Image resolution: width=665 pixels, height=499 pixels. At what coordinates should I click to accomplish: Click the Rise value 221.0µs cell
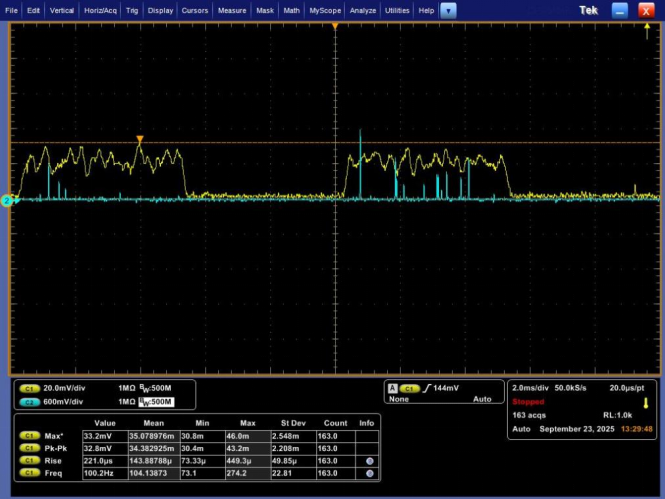(x=105, y=461)
